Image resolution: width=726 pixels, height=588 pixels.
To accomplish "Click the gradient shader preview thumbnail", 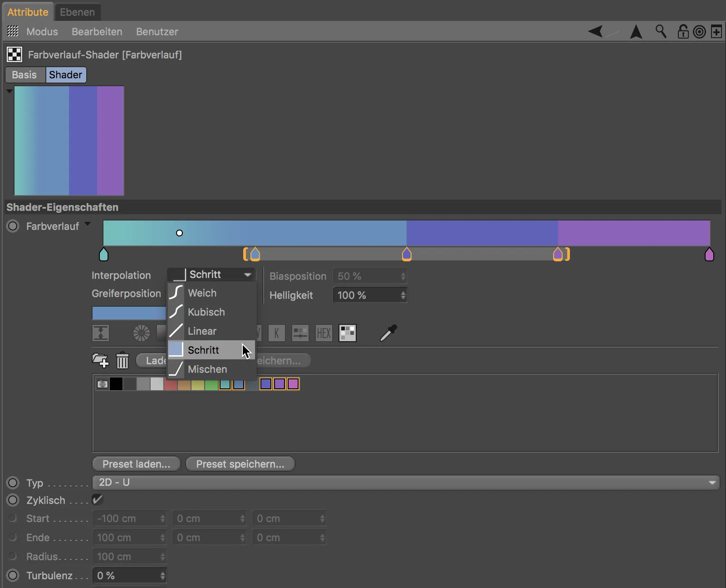I will (x=69, y=141).
